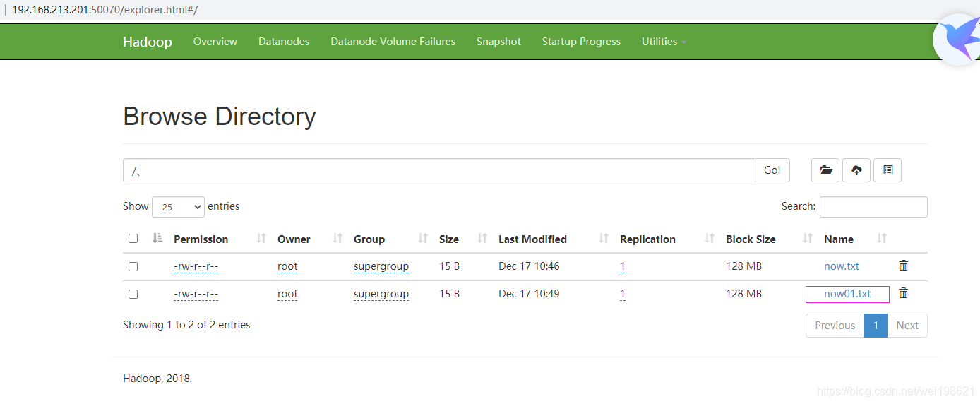The height and width of the screenshot is (404, 980).
Task: Sort table by Group column arrows
Action: 423,239
